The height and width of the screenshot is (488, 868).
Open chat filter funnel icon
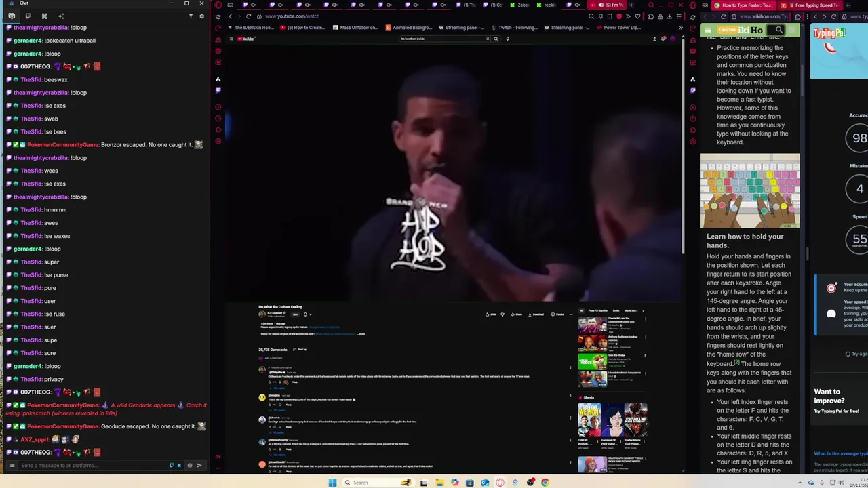pos(191,16)
